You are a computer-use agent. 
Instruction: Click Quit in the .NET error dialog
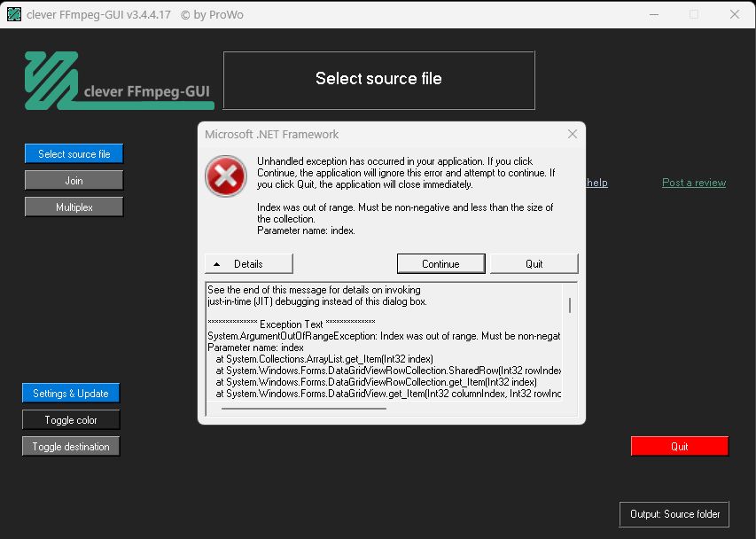pos(534,263)
